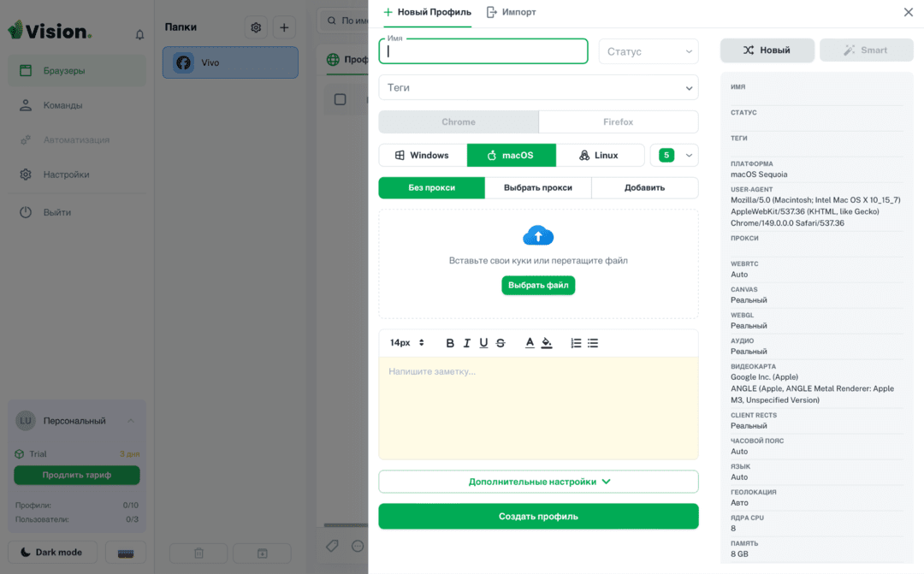This screenshot has height=574, width=924.
Task: Click into the note text area
Action: [x=539, y=408]
